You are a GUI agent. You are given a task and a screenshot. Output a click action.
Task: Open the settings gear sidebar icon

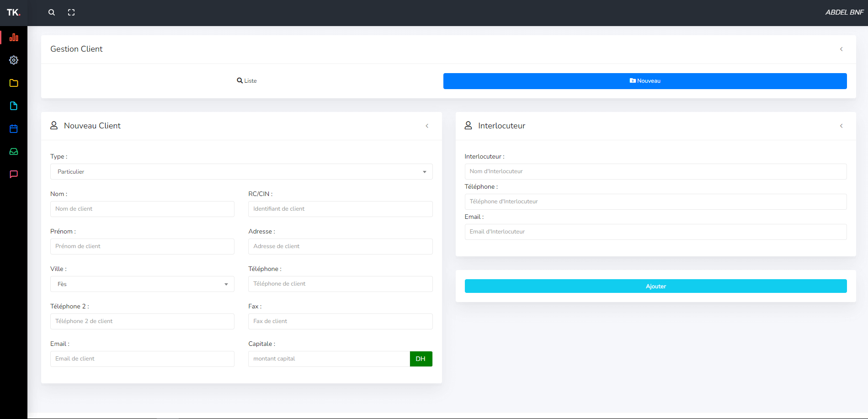[14, 60]
